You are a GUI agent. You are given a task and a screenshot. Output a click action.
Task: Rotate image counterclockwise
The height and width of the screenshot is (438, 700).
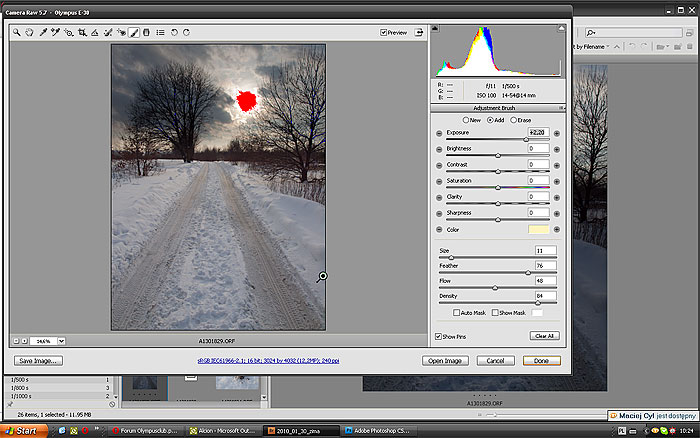coord(174,32)
